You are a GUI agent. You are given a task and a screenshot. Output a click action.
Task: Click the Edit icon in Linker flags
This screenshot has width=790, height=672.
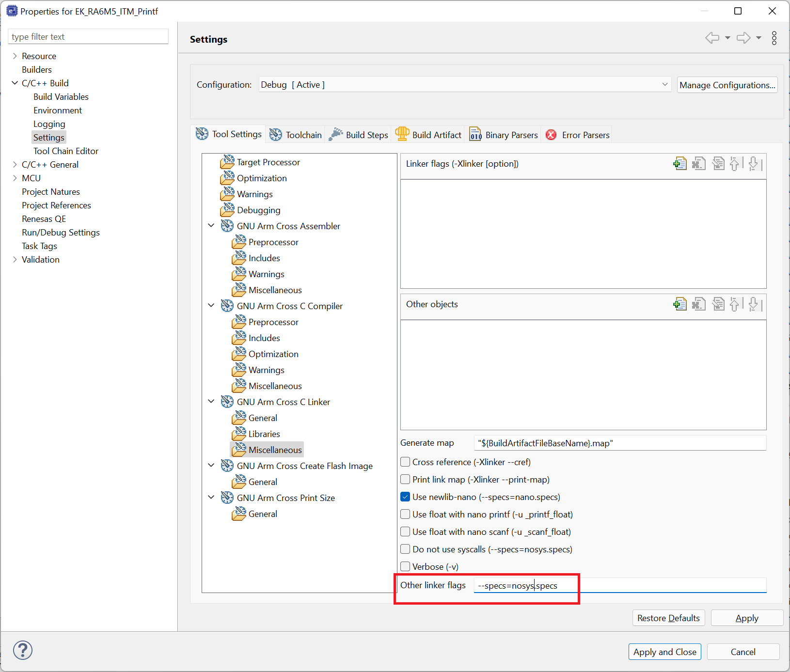[x=718, y=164]
